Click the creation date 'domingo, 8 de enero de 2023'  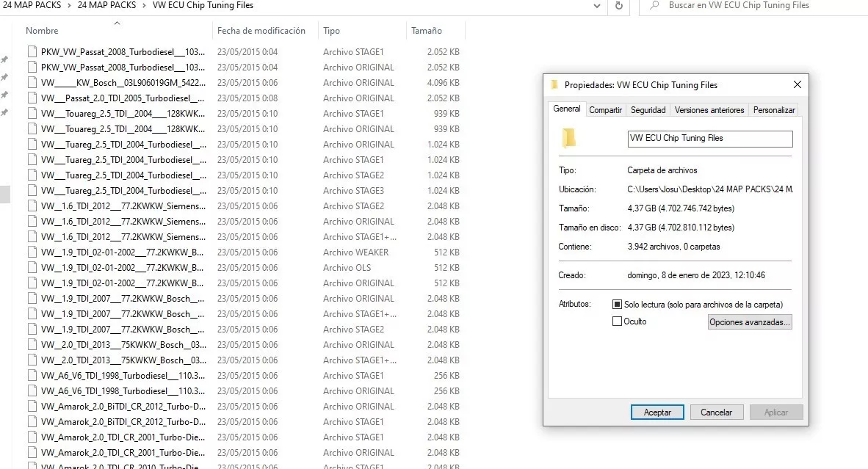(x=696, y=275)
